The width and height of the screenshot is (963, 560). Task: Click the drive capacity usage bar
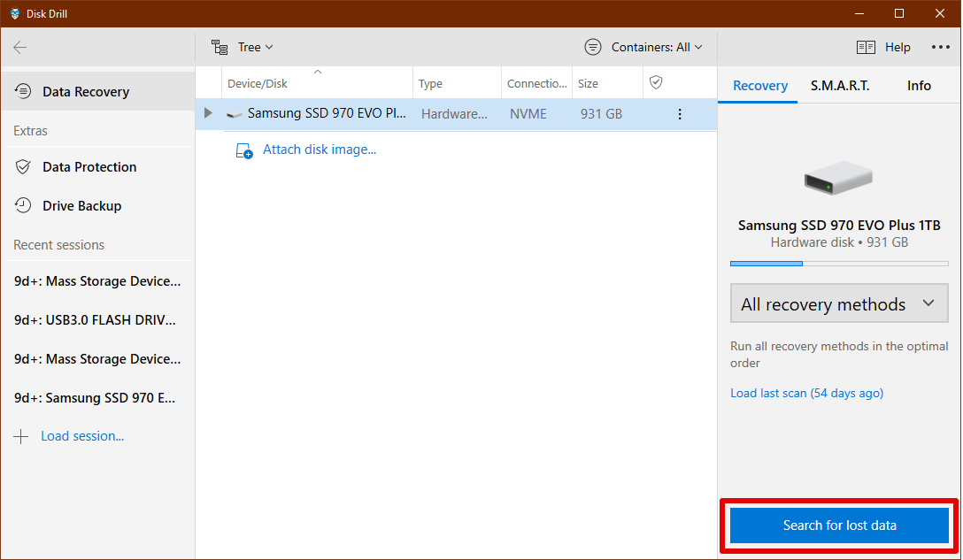(838, 263)
